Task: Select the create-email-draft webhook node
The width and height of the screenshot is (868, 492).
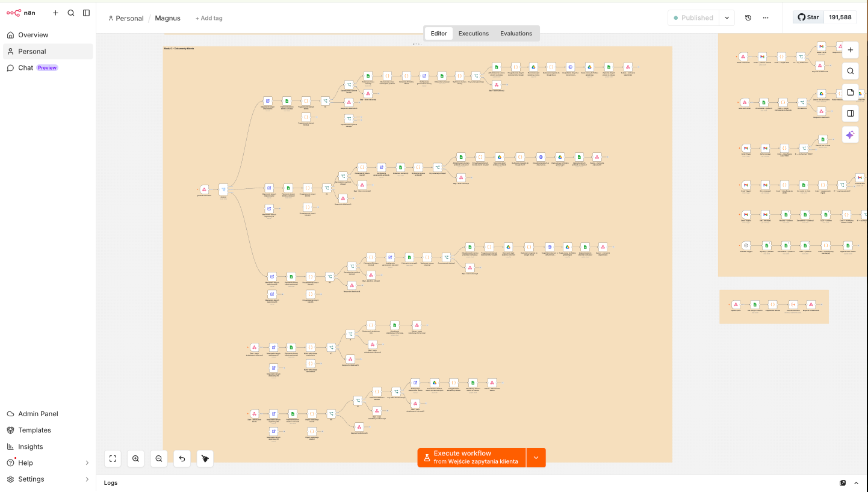Action: click(x=743, y=56)
